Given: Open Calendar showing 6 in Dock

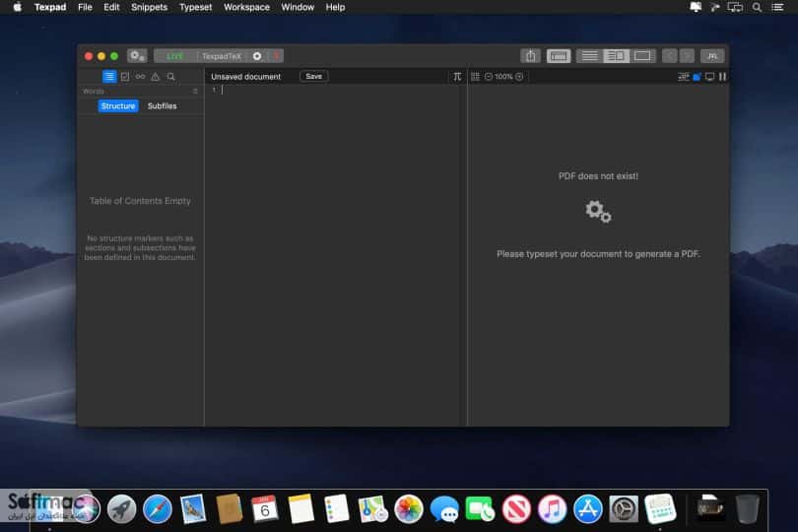Looking at the screenshot, I should pyautogui.click(x=265, y=508).
